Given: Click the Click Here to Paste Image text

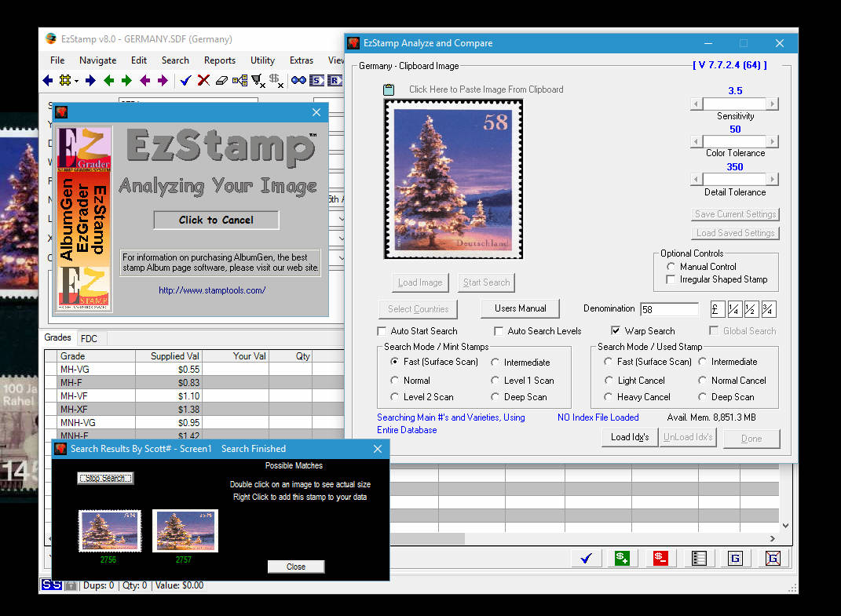Looking at the screenshot, I should (486, 89).
